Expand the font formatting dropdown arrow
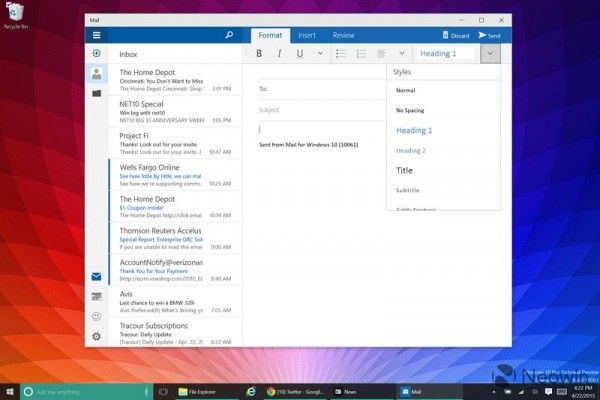Viewport: 600px width, 400px height. 319,54
